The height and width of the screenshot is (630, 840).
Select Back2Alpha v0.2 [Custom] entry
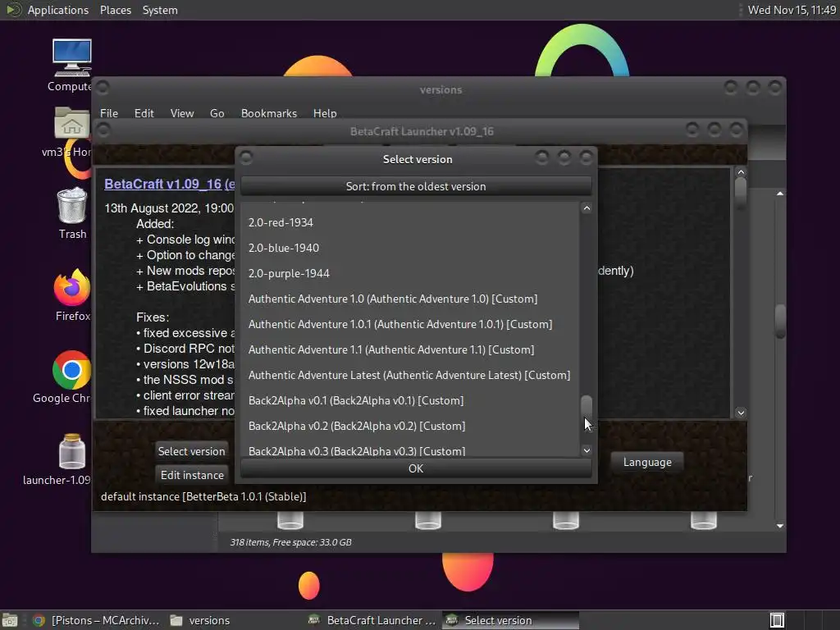(x=410, y=426)
